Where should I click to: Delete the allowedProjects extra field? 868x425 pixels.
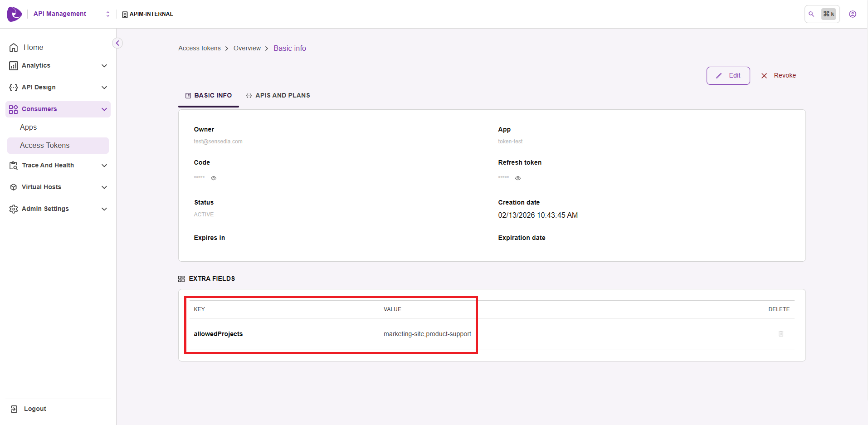click(x=780, y=334)
